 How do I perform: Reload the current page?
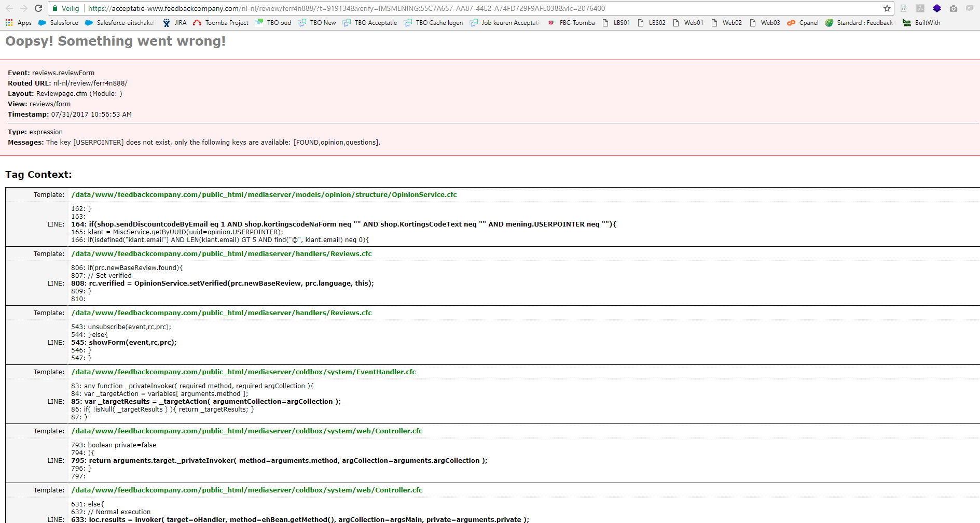(38, 8)
